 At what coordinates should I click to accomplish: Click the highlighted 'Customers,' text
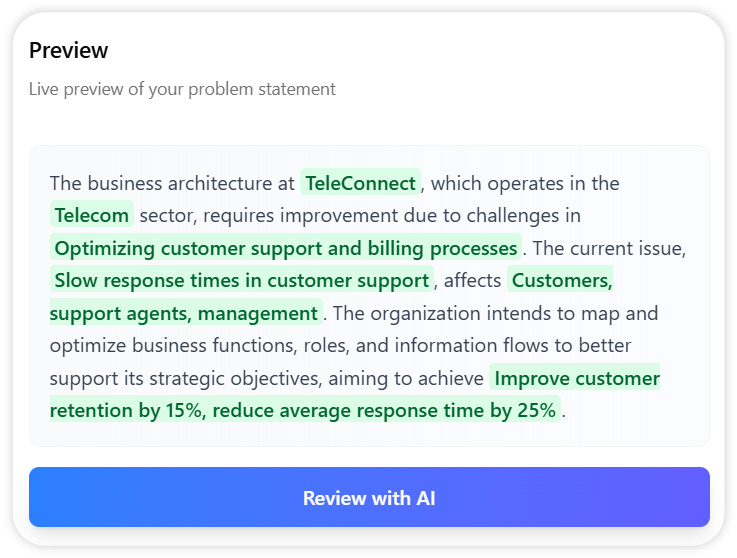point(562,281)
